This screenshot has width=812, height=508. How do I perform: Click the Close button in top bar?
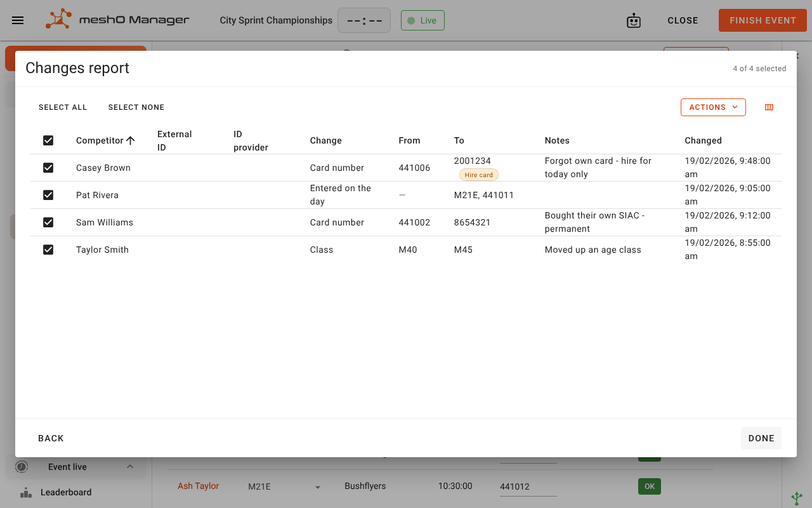(683, 20)
